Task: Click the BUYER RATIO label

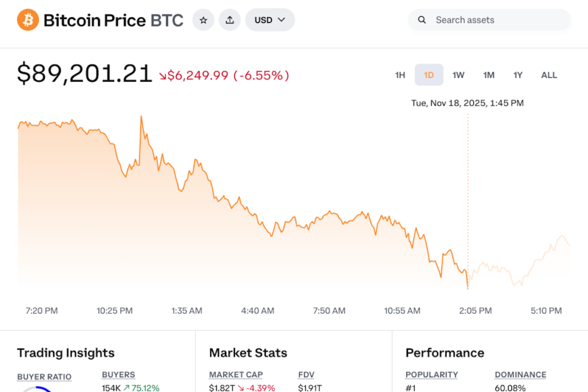Action: (x=44, y=377)
